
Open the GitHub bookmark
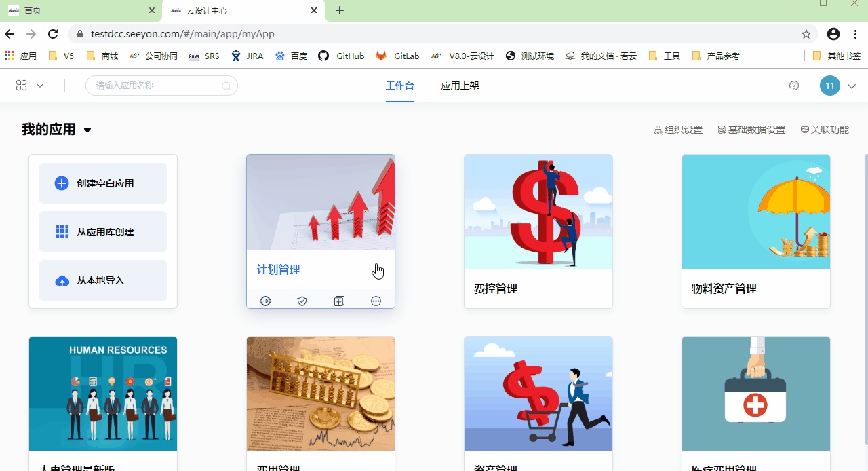point(342,56)
